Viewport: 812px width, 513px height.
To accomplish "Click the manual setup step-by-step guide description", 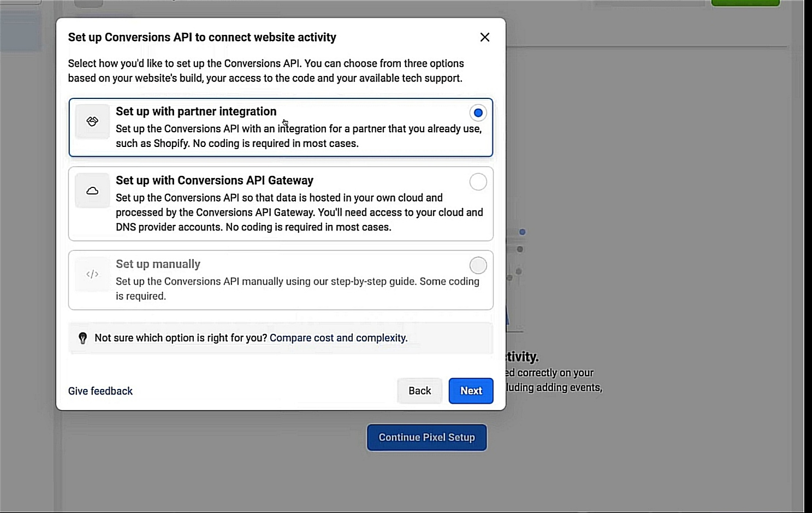I will (297, 288).
